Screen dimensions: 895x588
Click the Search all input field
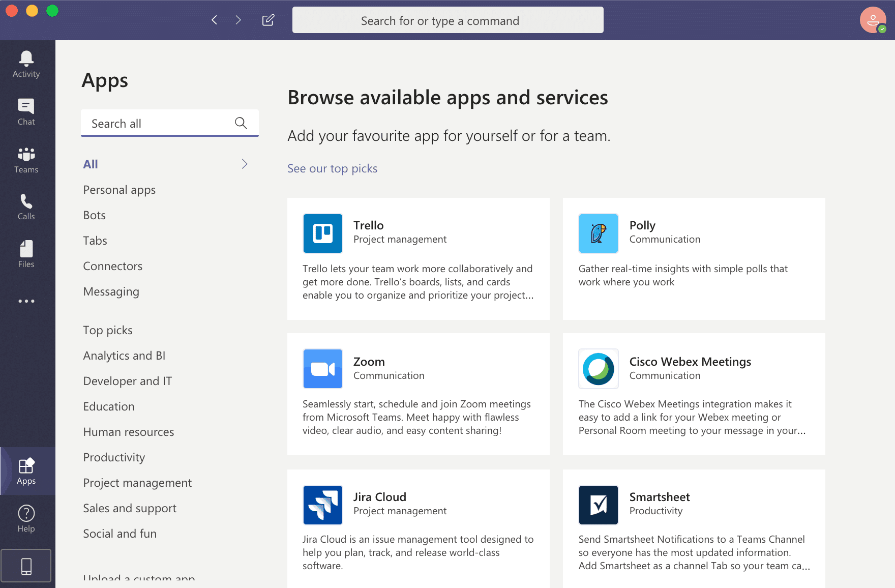(x=158, y=123)
